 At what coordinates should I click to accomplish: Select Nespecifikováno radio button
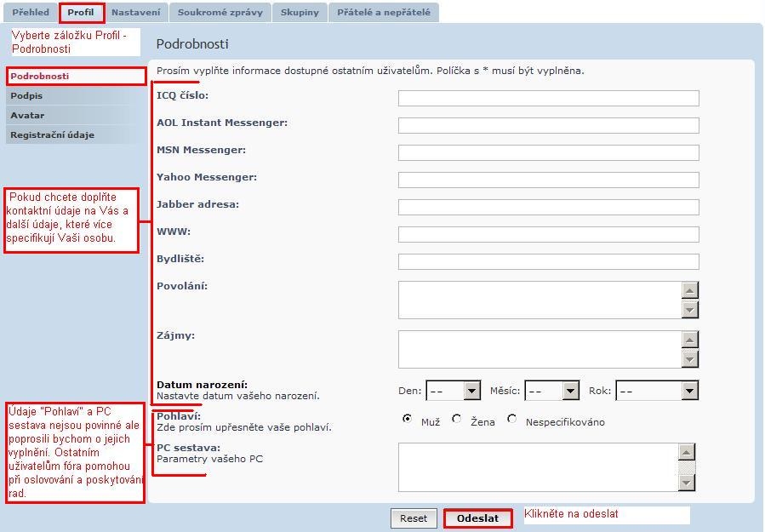pyautogui.click(x=512, y=419)
